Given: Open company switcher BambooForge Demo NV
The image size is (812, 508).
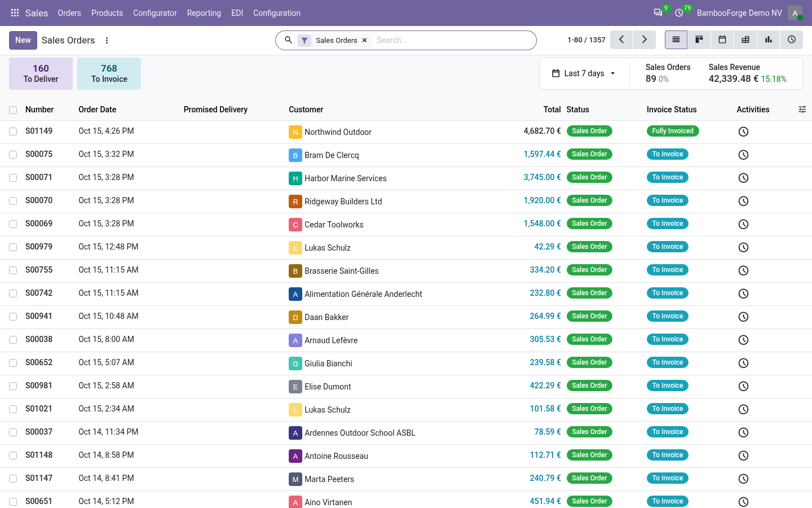Looking at the screenshot, I should coord(739,13).
